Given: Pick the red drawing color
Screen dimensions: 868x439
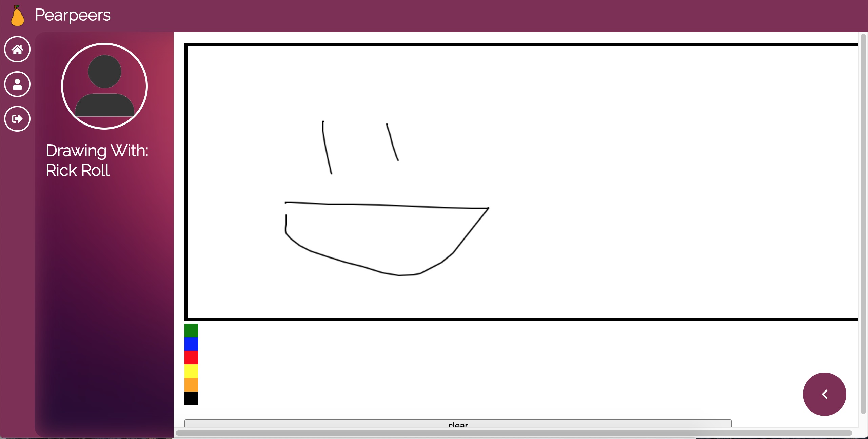Looking at the screenshot, I should (191, 358).
